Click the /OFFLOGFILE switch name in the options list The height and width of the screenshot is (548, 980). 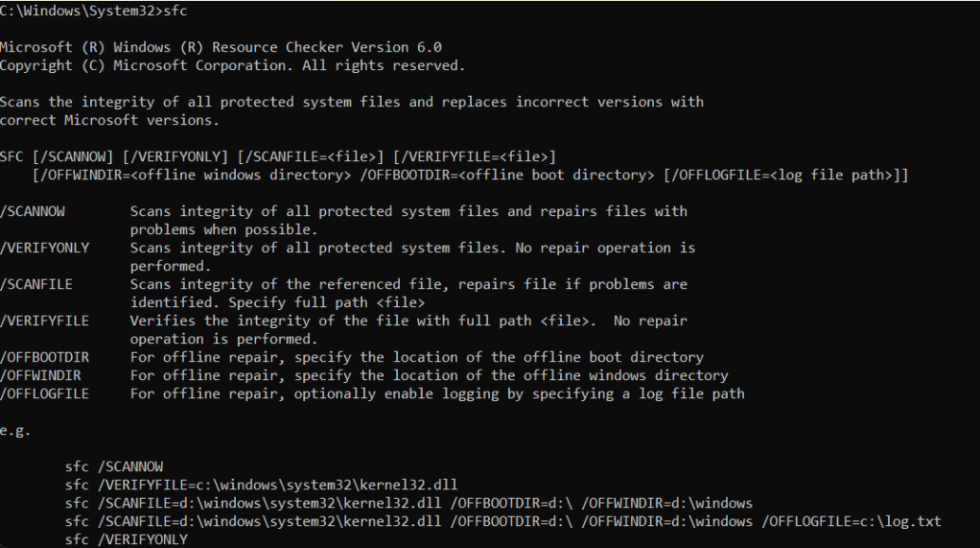pyautogui.click(x=44, y=393)
